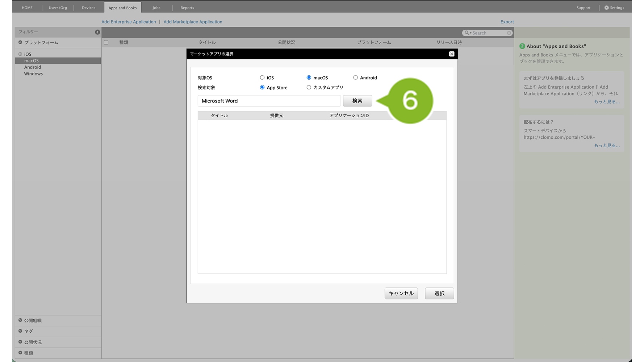Screen dimensions: 644x362
Task: Click the リリース日時 column header
Action: pos(449,42)
